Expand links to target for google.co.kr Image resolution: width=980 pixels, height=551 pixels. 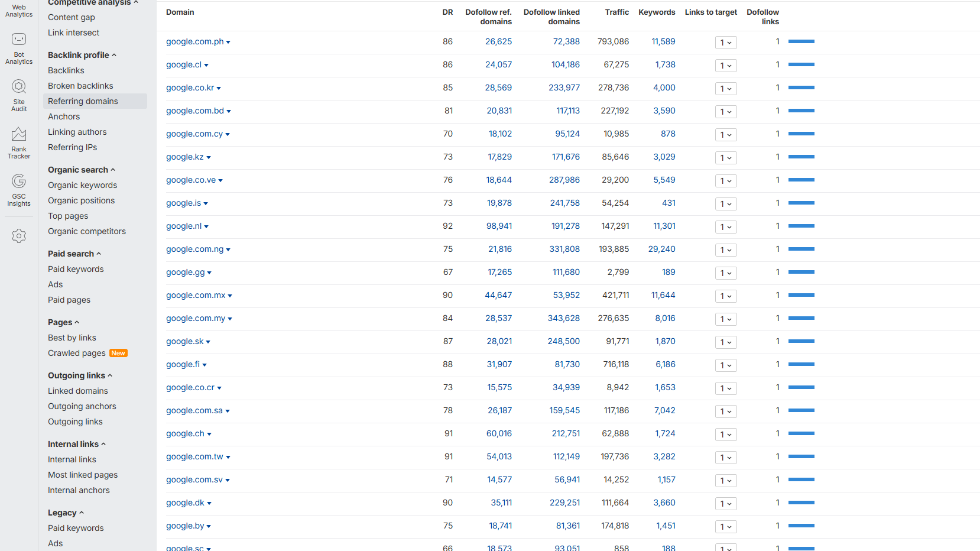point(726,89)
